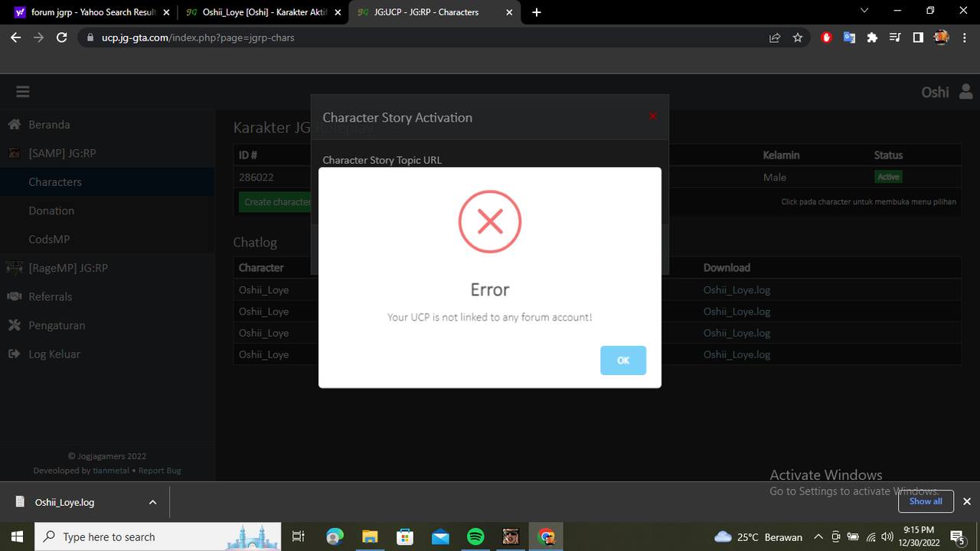Show hidden system tray icons
The width and height of the screenshot is (980, 551).
[x=818, y=536]
